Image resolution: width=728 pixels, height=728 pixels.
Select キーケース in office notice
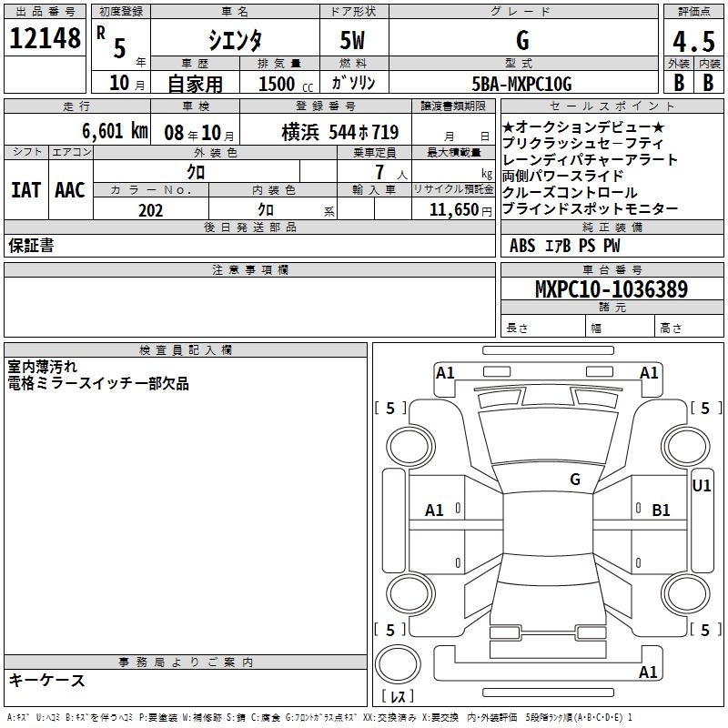point(47,680)
